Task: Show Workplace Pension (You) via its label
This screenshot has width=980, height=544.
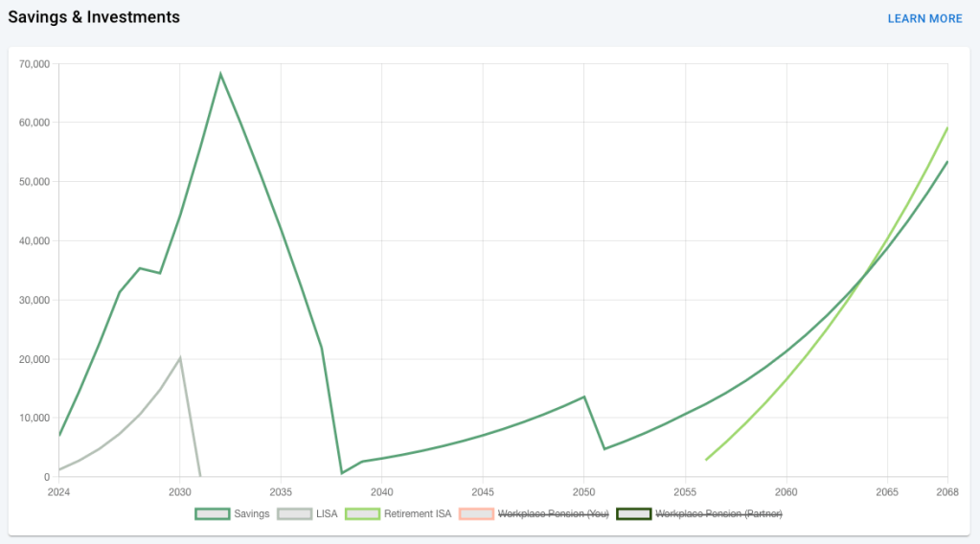Action: pos(553,514)
